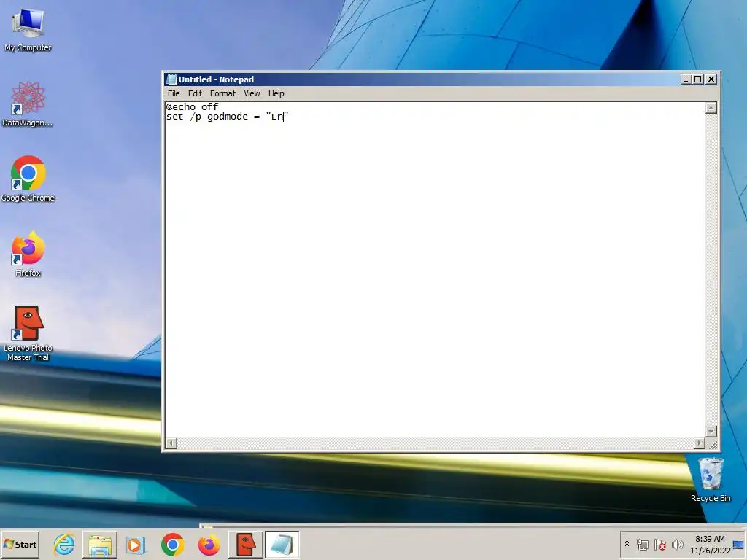
Task: Open the Recycle Bin
Action: pyautogui.click(x=711, y=479)
